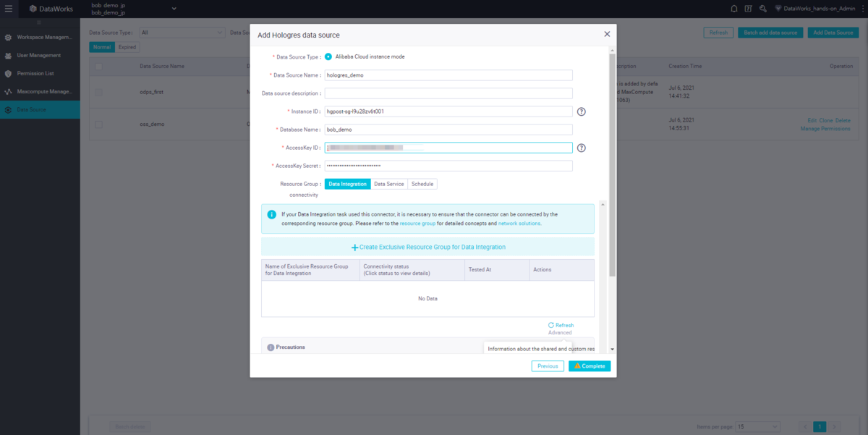
Task: Click the Refresh link under connectivity table
Action: point(561,326)
